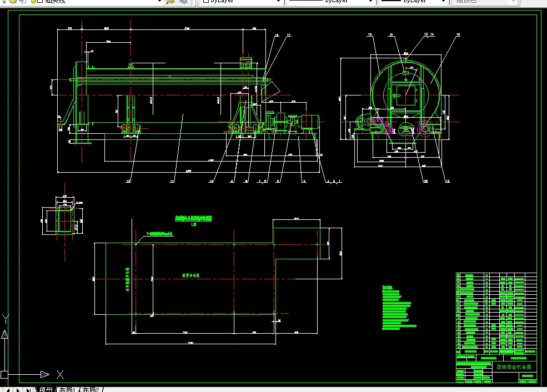This screenshot has width=547, height=392.
Task: Click the next-tab scroll arrow
Action: pos(18,390)
